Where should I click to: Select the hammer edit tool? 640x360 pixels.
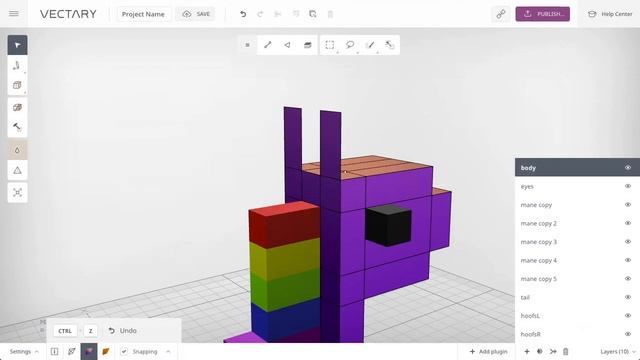click(x=17, y=127)
